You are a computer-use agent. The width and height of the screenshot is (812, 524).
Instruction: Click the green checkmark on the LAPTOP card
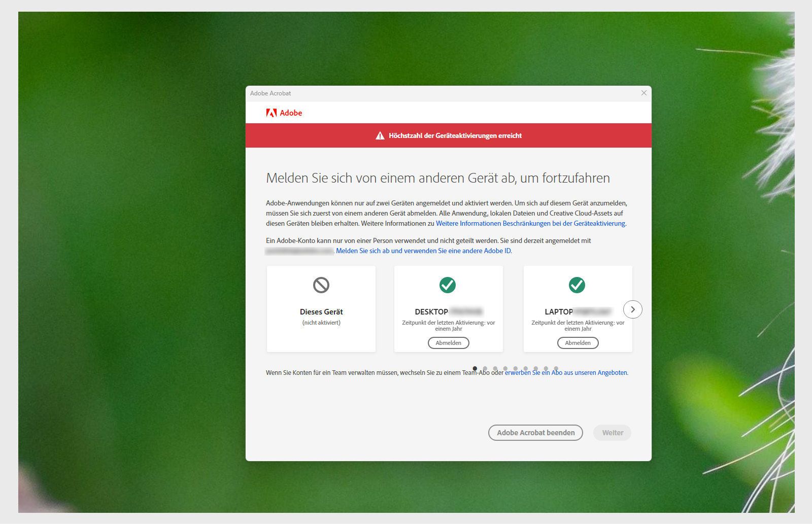577,285
